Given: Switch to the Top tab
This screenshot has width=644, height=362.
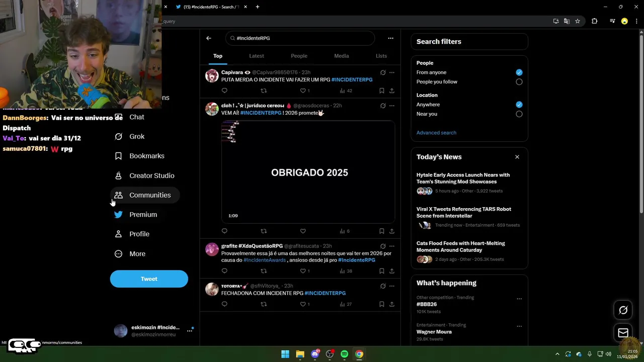Looking at the screenshot, I should (x=218, y=56).
